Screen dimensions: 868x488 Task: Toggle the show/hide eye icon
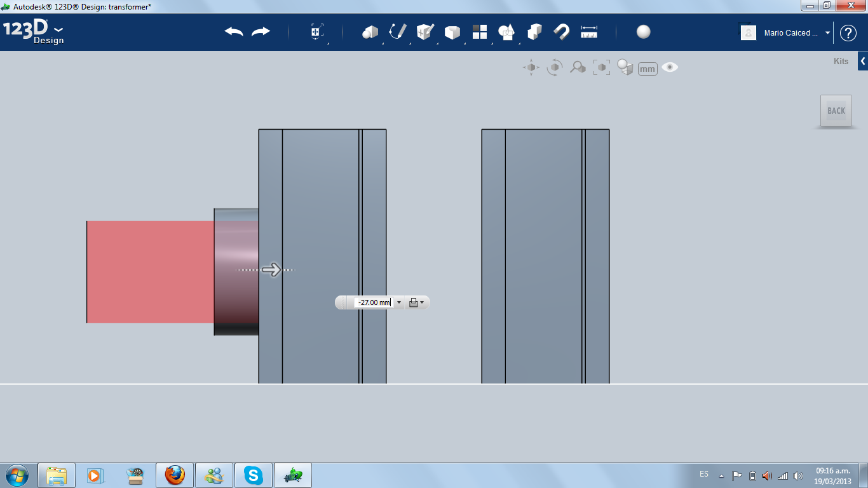tap(670, 67)
